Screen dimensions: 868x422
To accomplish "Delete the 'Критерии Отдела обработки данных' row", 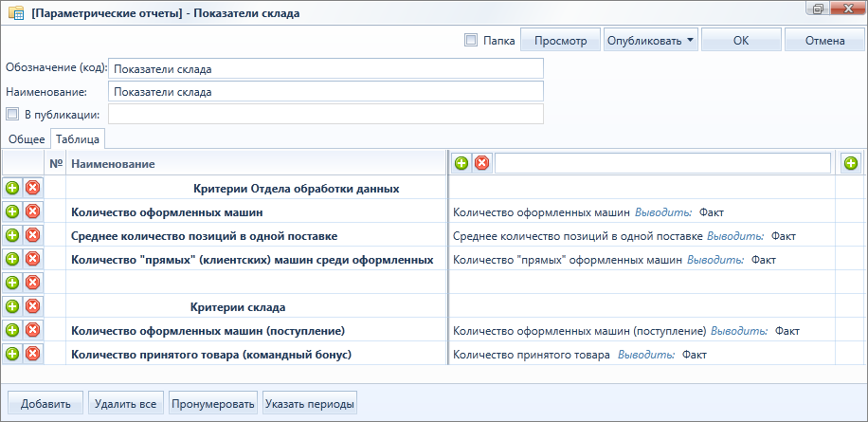I will [32, 188].
